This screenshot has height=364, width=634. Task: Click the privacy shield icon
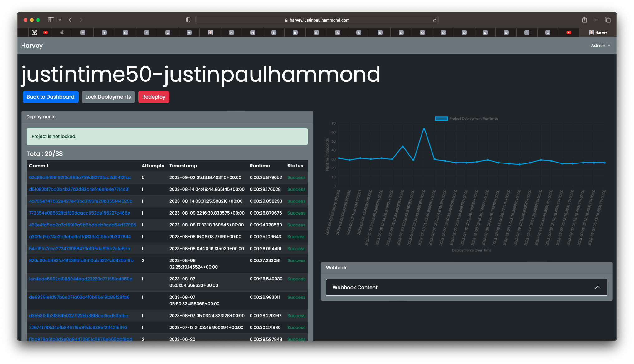(x=188, y=20)
